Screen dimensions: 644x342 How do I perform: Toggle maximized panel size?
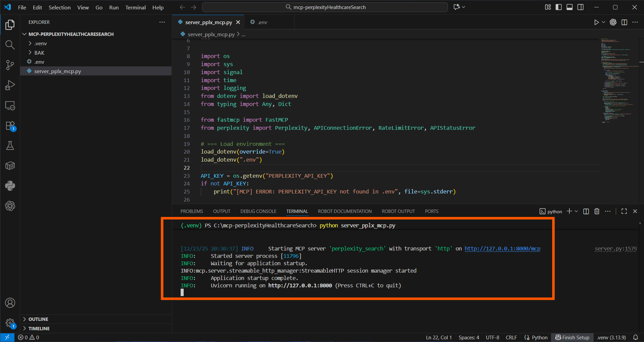[x=624, y=211]
